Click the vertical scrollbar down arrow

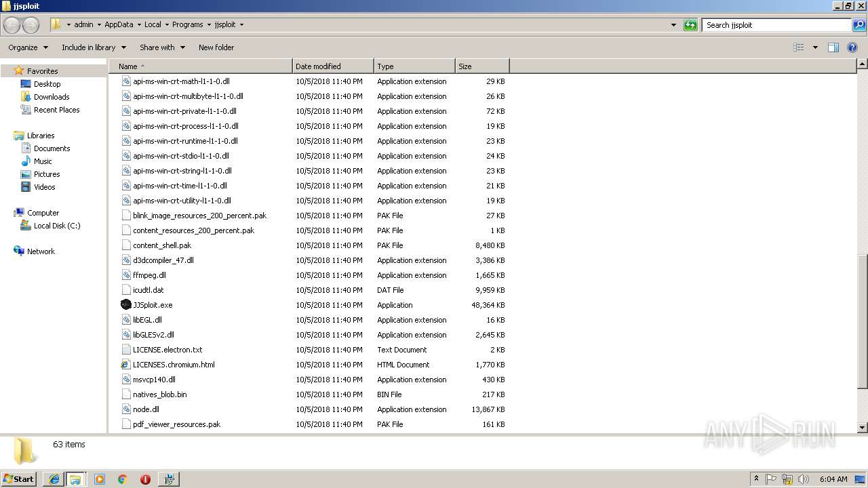[862, 428]
